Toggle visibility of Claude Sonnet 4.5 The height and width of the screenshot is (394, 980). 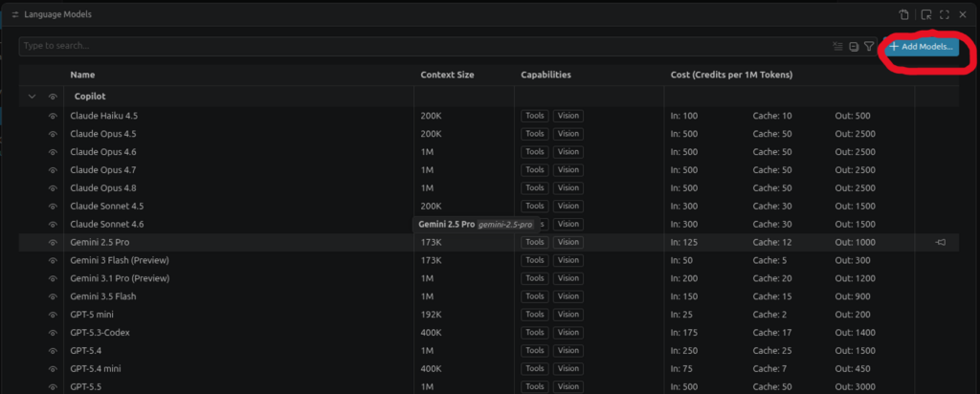[54, 206]
